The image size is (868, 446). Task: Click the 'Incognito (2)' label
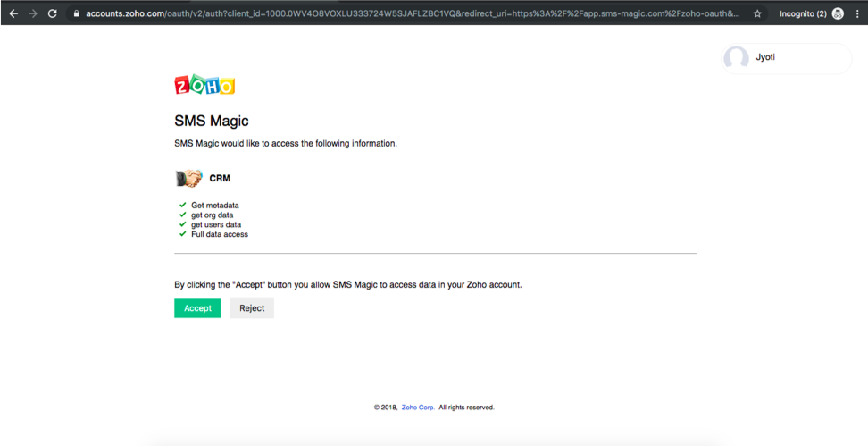click(x=803, y=13)
